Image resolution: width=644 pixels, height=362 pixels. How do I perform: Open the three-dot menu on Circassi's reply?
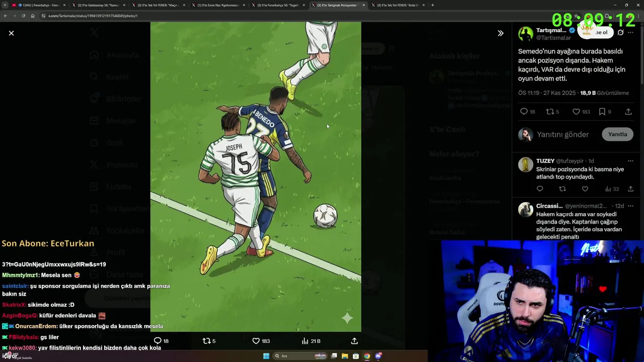[x=630, y=206]
